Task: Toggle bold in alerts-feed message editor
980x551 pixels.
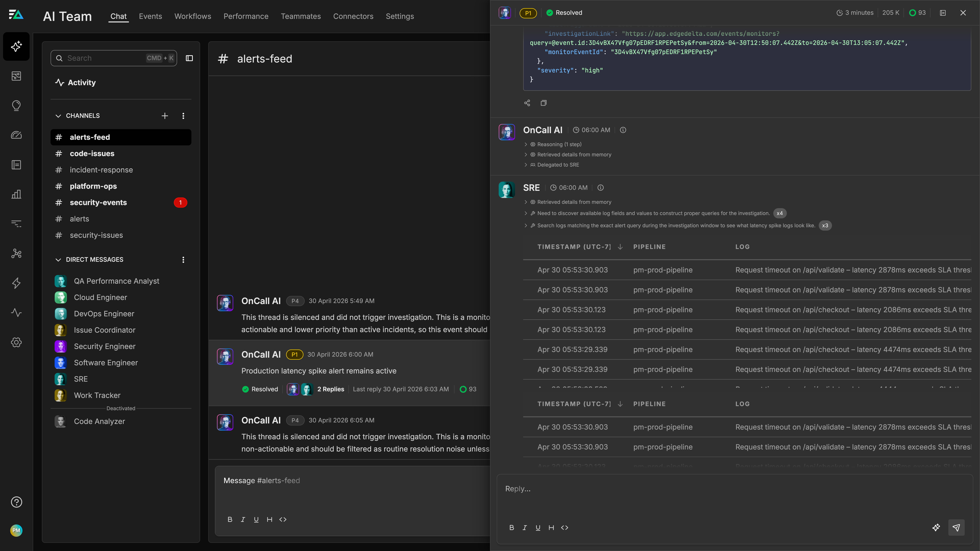Action: [230, 519]
